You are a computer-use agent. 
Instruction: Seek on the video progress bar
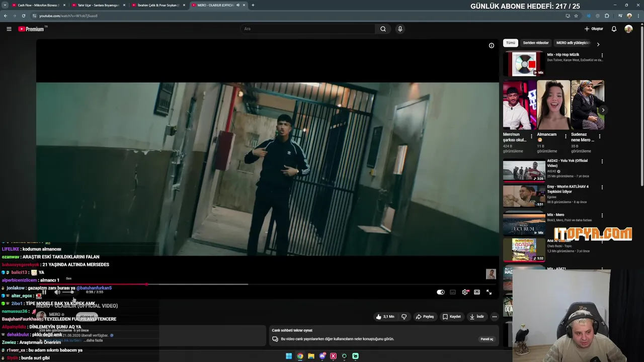pyautogui.click(x=267, y=284)
